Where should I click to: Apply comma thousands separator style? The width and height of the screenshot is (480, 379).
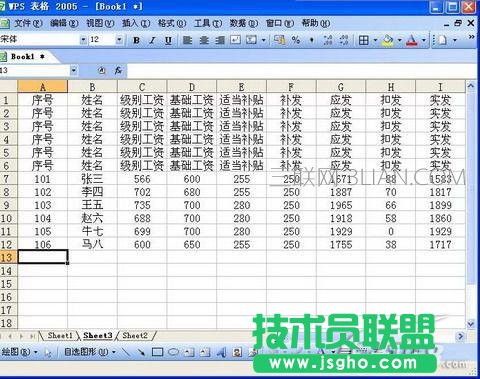tap(312, 40)
